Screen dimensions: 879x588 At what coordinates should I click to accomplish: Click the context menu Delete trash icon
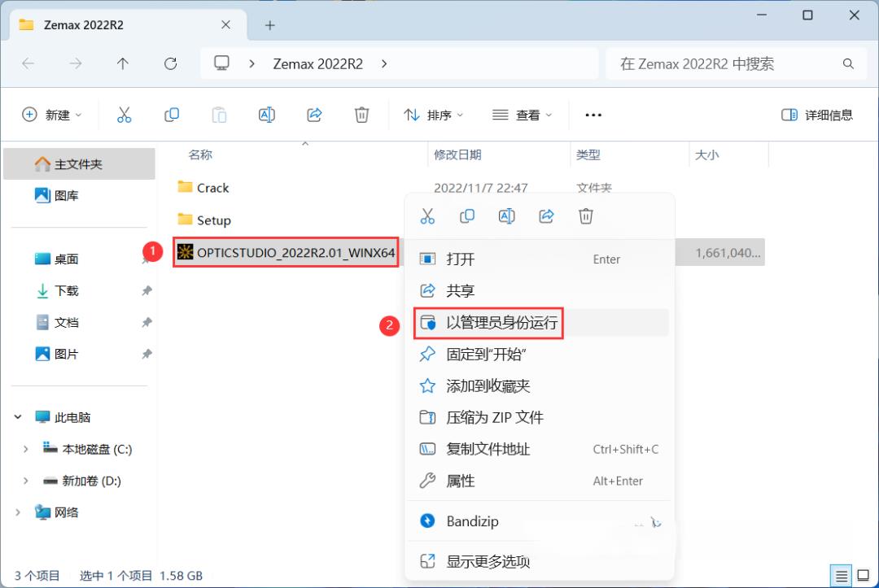click(x=586, y=216)
